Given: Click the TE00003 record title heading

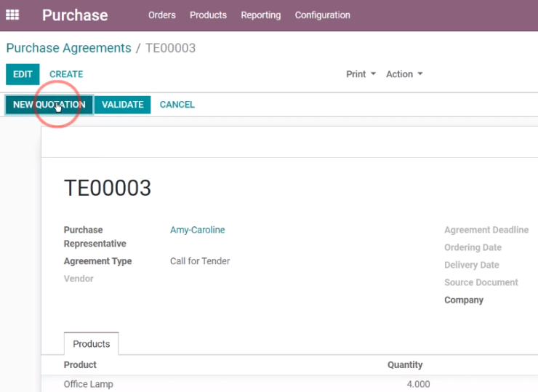Looking at the screenshot, I should click(x=108, y=188).
